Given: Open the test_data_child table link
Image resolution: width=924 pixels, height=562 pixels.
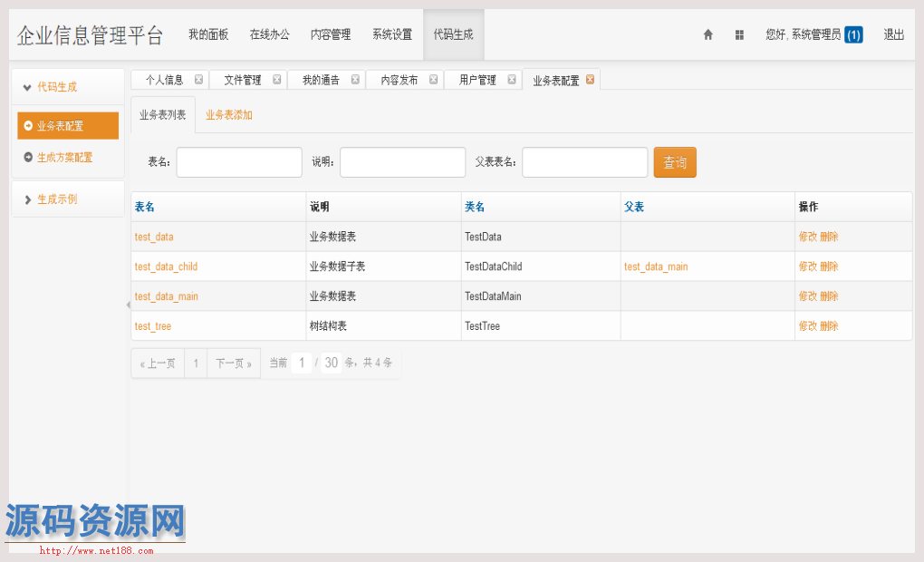Looking at the screenshot, I should pos(166,266).
